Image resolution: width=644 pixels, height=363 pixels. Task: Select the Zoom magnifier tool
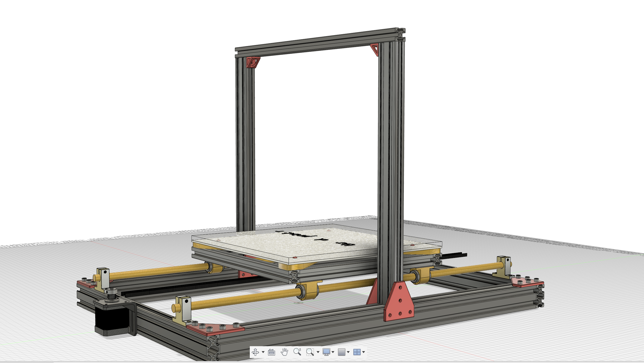coord(297,352)
